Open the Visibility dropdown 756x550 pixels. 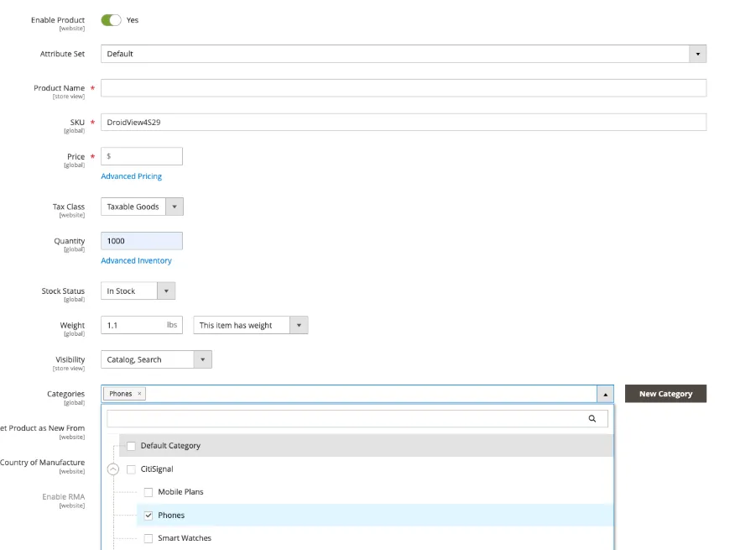(156, 359)
